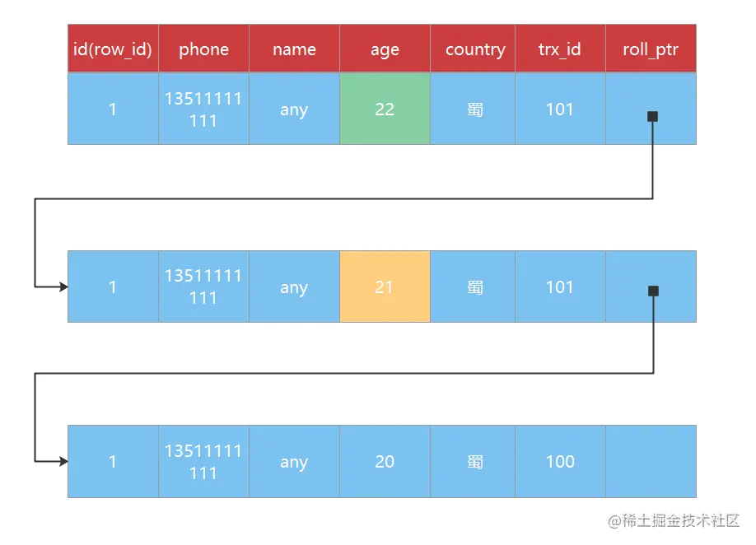This screenshot has width=756, height=545.
Task: Click the roll_ptr column header
Action: coord(651,49)
